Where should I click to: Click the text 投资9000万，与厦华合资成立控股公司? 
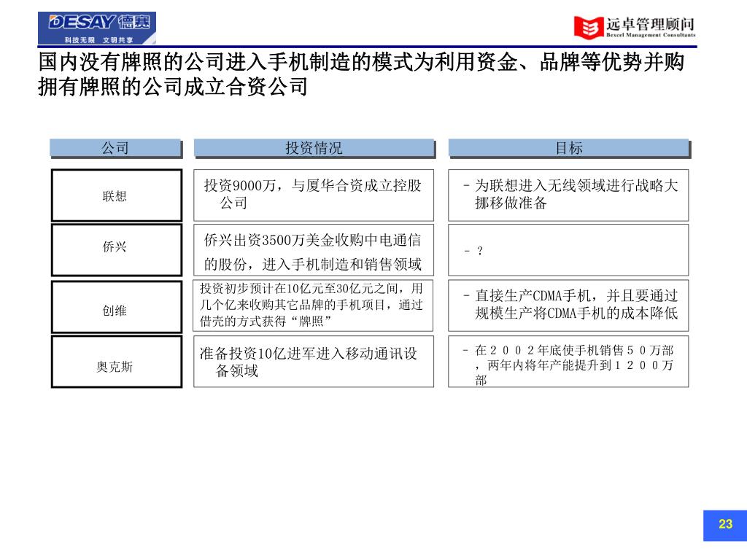coord(313,194)
